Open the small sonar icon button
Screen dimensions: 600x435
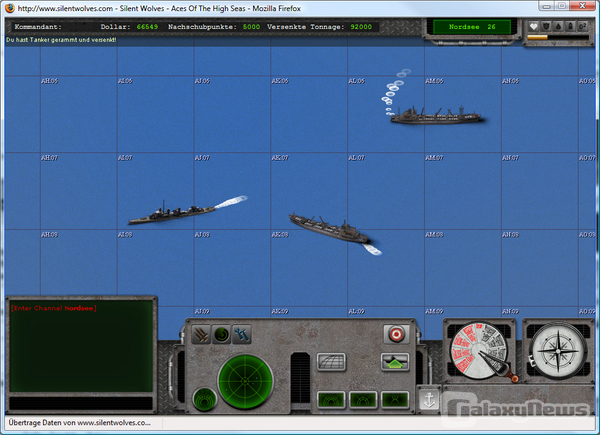(x=221, y=334)
